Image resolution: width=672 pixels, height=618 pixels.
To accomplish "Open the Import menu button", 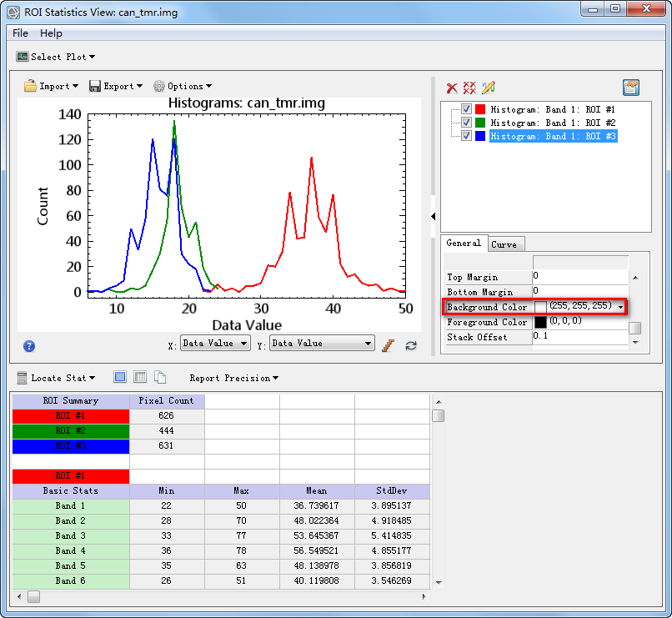I will 52,86.
